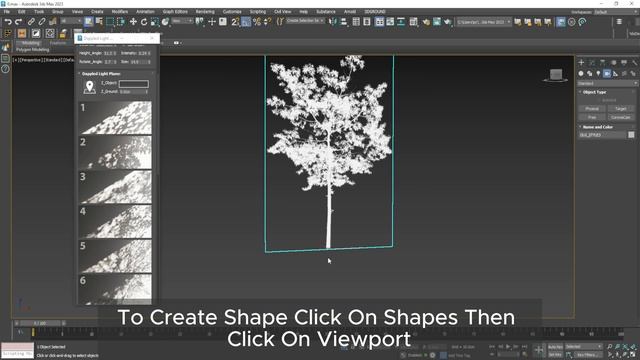Select the Link tool icon
Viewport: 640px width, 360px height.
tap(31, 22)
